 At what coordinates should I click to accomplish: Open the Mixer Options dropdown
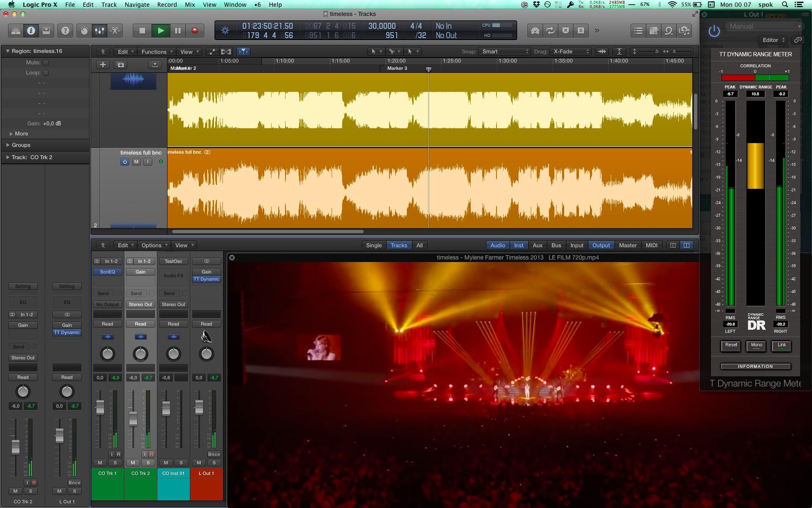point(154,245)
